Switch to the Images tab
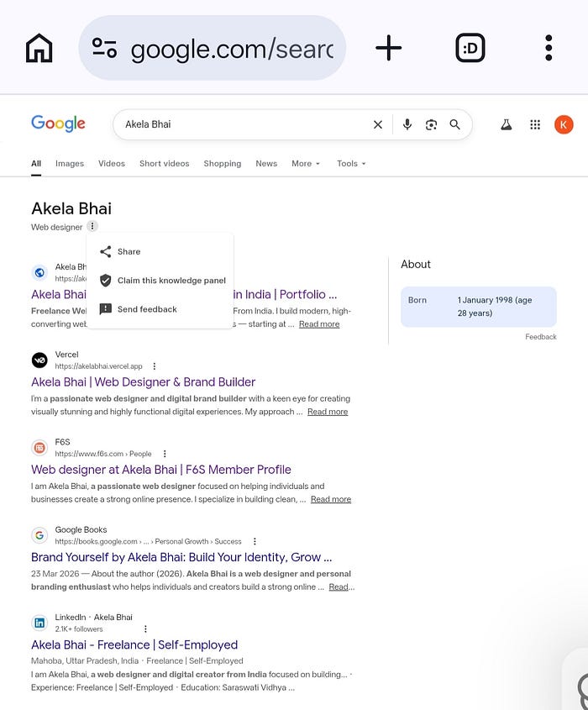The height and width of the screenshot is (710, 588). tap(70, 164)
